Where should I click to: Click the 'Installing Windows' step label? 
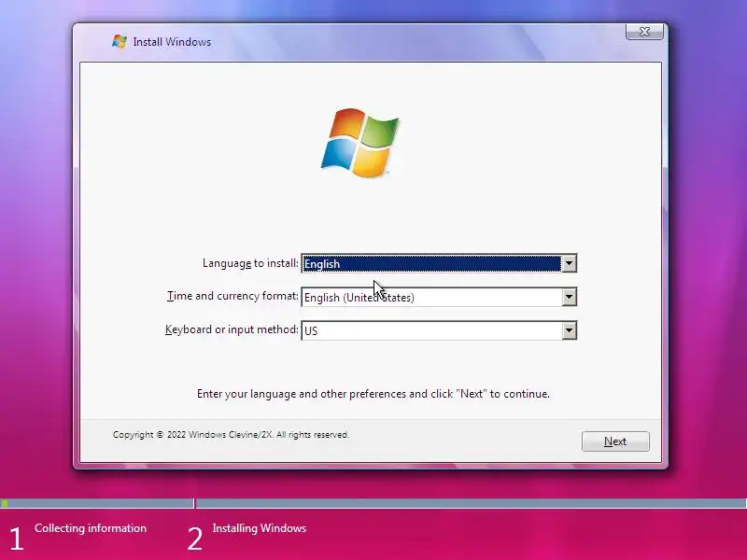pos(260,528)
